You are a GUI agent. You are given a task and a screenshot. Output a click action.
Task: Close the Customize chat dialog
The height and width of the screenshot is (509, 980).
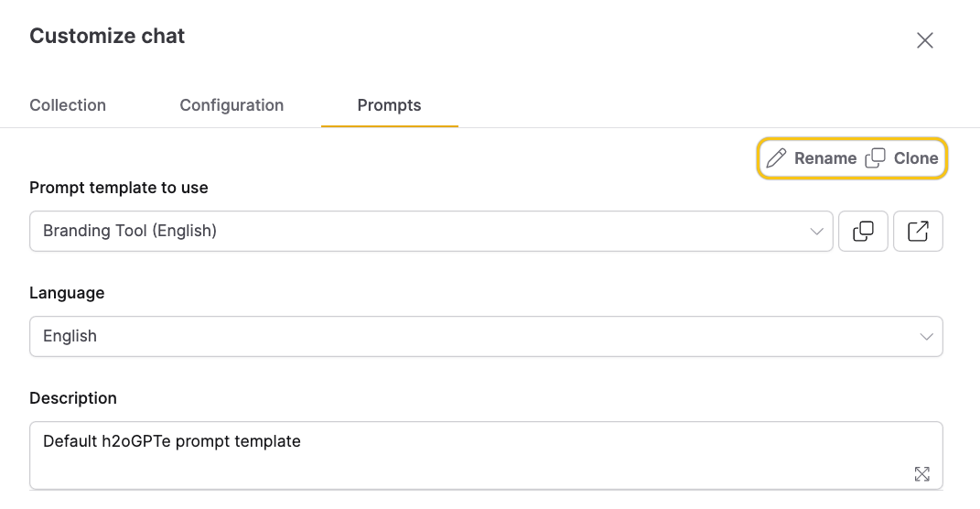click(x=925, y=40)
